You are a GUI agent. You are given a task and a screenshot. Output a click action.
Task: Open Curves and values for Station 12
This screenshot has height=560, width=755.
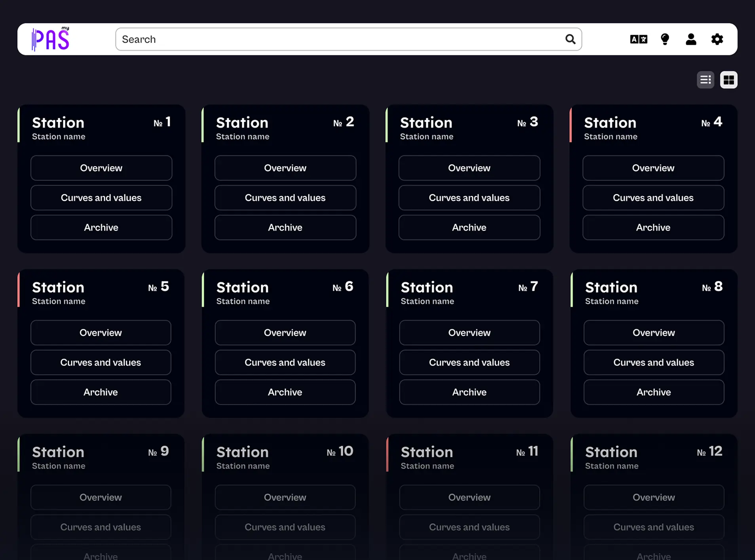point(654,527)
